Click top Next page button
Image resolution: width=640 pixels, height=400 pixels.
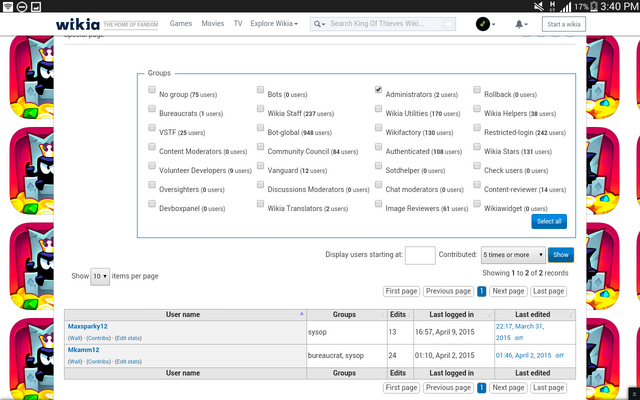(508, 291)
